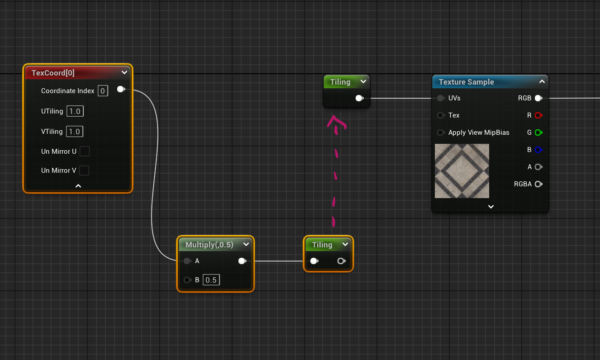Click the green G channel output pin
Viewport: 600px width, 360px height.
point(538,132)
